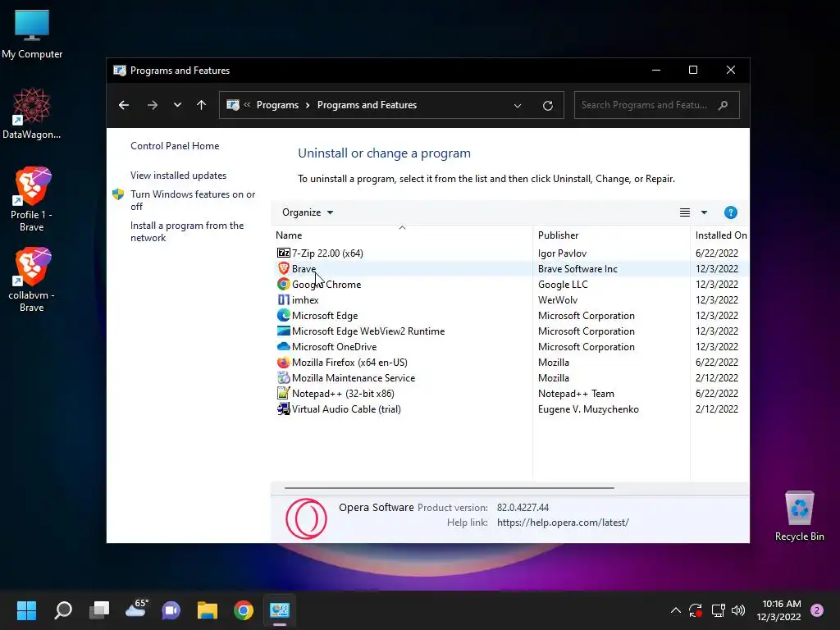Screen dimensions: 840x630
Task: Click the network icon in system tray
Action: point(718,610)
